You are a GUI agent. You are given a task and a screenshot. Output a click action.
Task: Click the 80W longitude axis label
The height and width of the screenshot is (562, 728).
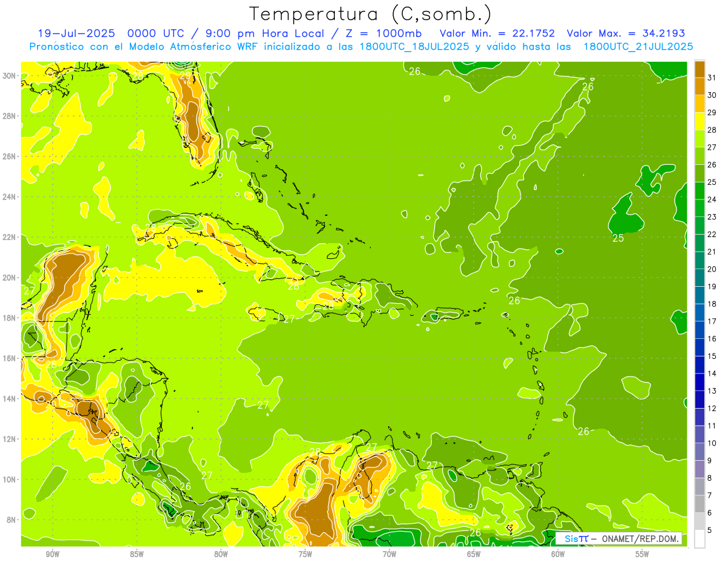point(221,555)
